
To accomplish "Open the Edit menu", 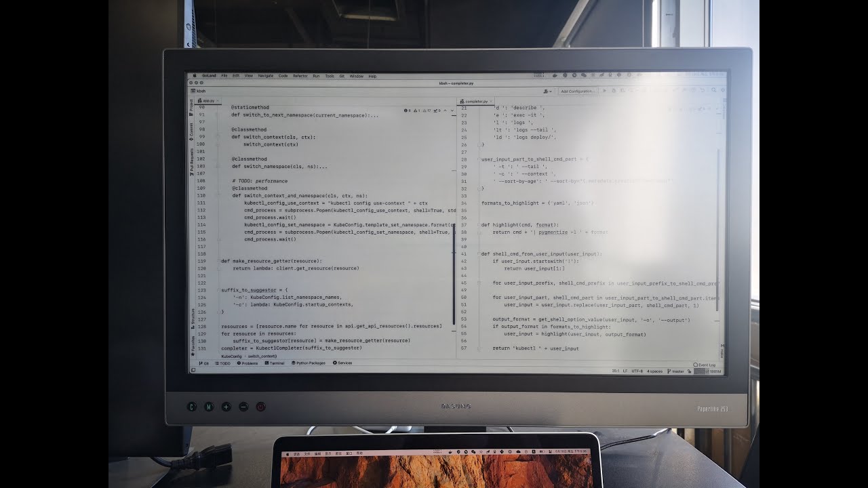I will [236, 76].
